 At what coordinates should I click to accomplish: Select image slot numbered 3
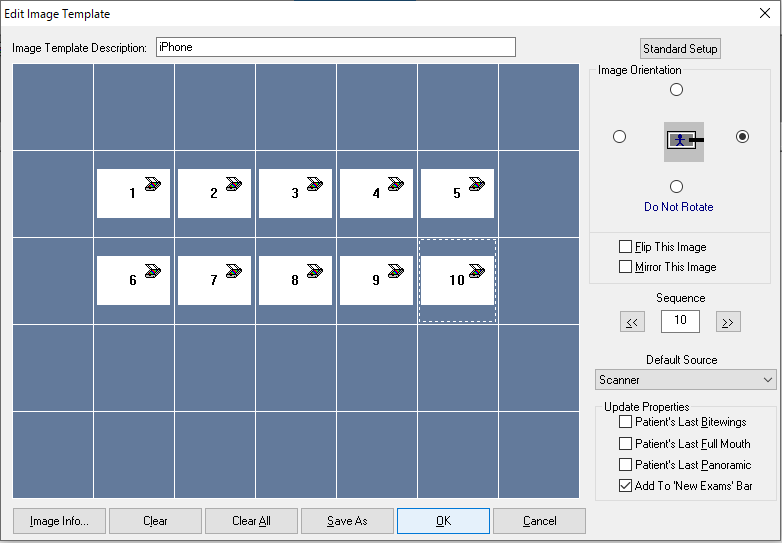coord(295,193)
